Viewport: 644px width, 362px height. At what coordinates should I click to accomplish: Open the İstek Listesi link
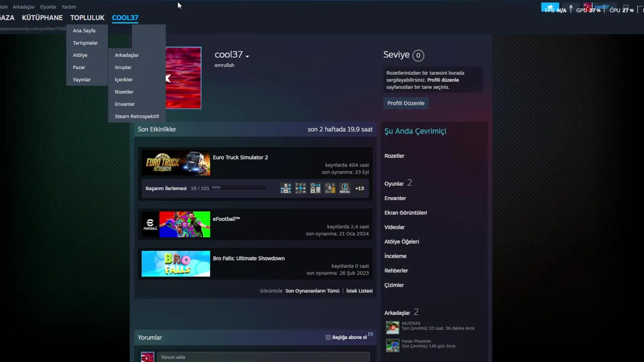(359, 291)
